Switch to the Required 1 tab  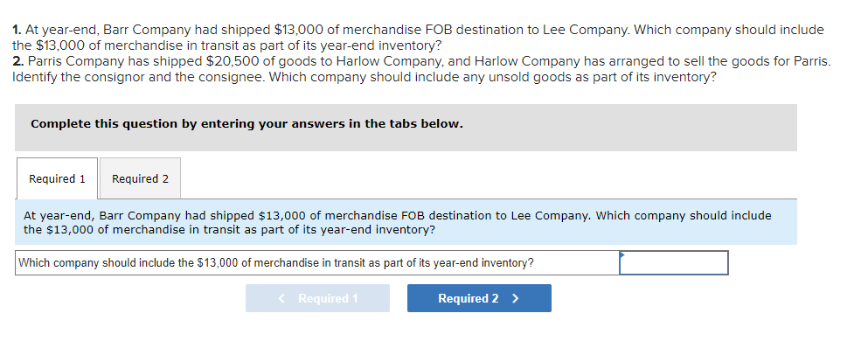pyautogui.click(x=57, y=178)
